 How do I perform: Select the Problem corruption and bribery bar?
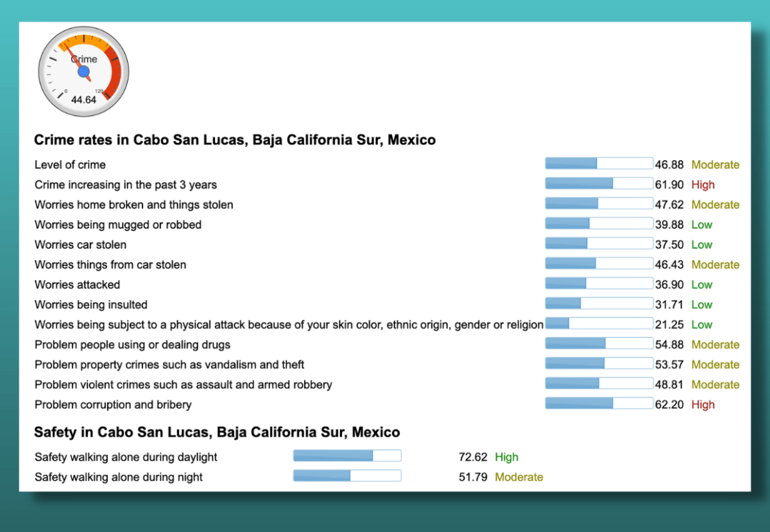coord(599,404)
